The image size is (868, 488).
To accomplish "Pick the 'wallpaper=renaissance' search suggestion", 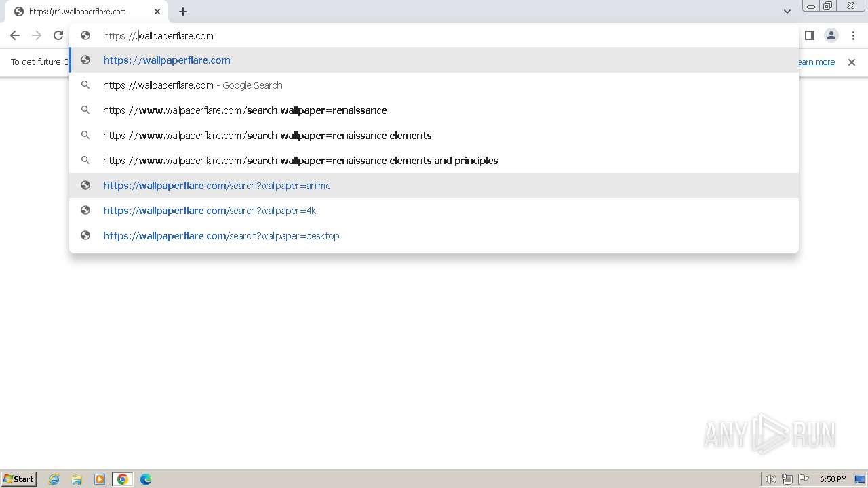I will pos(434,110).
